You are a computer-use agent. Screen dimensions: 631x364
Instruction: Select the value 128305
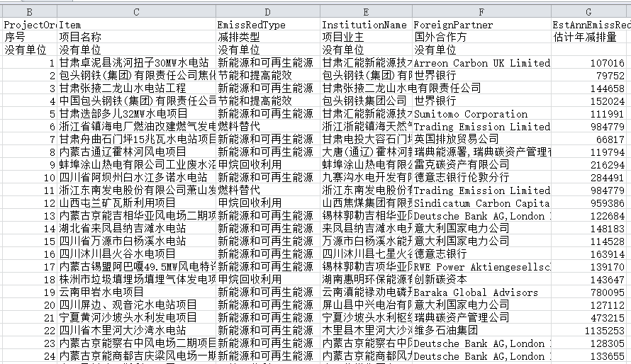pos(588,343)
